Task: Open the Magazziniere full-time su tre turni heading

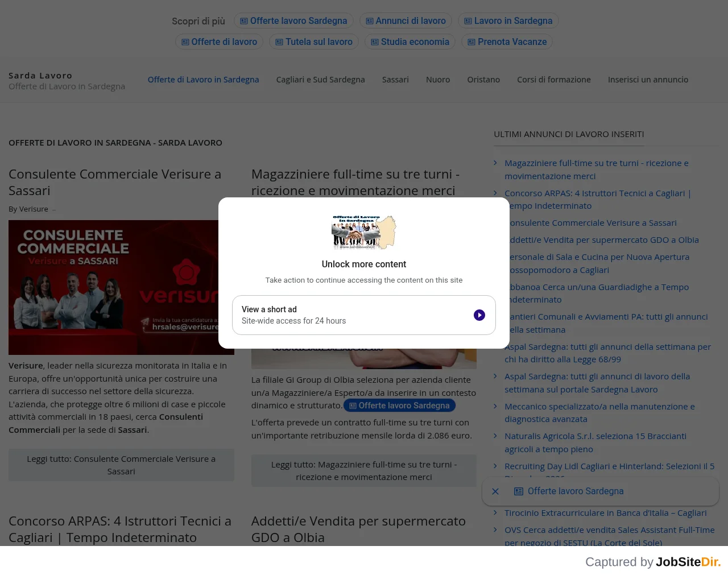Action: coord(355,183)
